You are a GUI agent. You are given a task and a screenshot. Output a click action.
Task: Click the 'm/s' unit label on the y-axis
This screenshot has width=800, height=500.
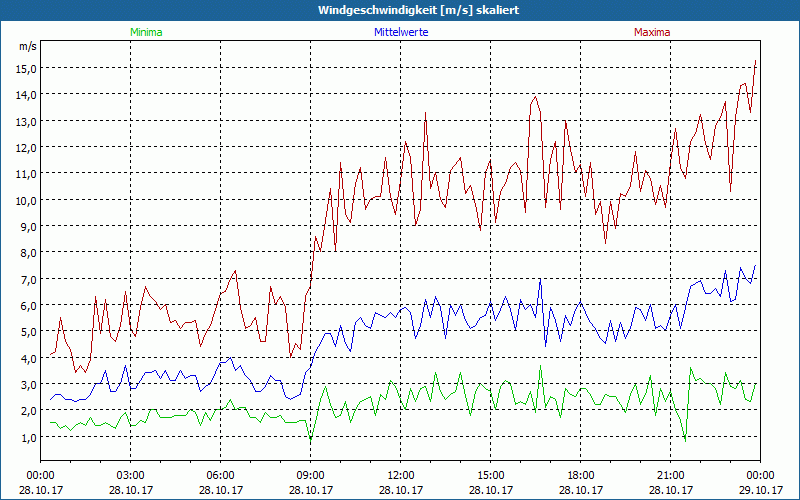(x=28, y=46)
